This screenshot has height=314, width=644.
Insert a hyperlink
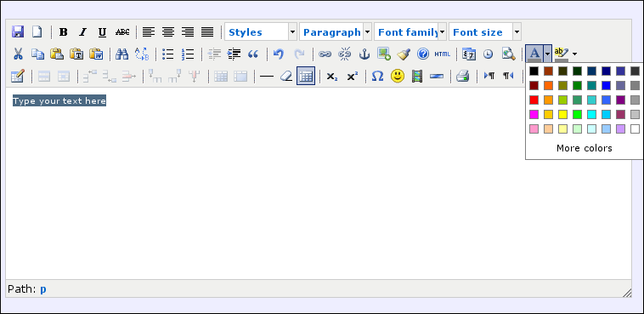pyautogui.click(x=325, y=54)
